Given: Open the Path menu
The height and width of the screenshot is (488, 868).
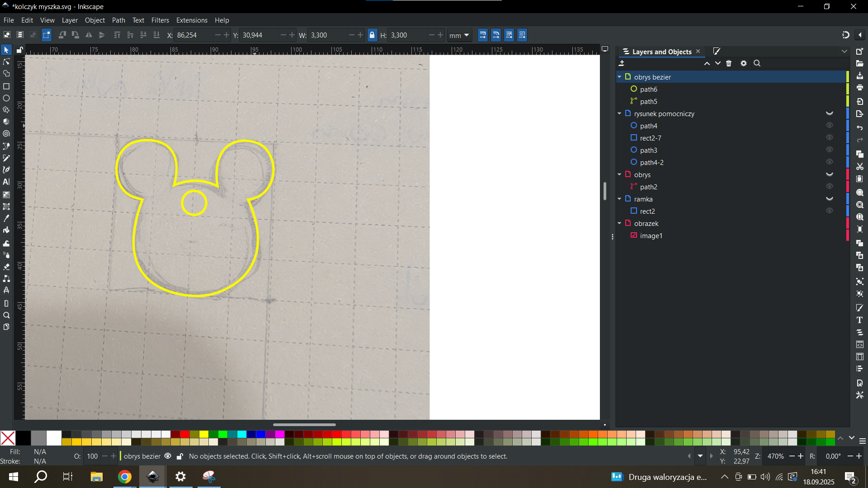Looking at the screenshot, I should tap(118, 20).
